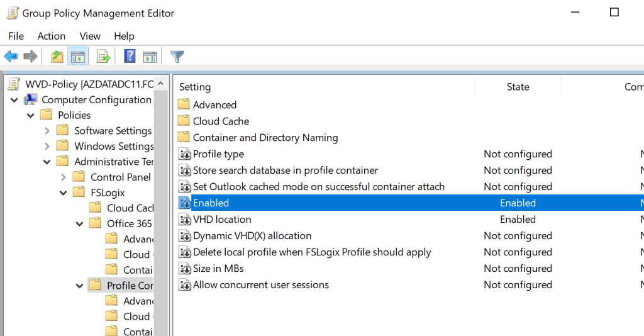Click the Filter funnel toolbar icon
The height and width of the screenshot is (336, 644).
click(x=177, y=56)
